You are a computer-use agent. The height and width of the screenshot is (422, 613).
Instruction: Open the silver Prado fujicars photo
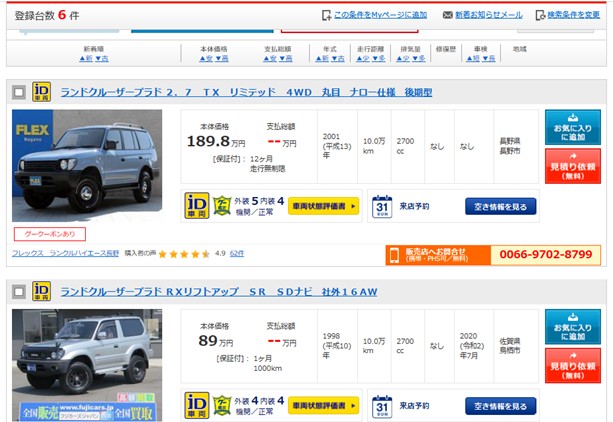point(87,365)
